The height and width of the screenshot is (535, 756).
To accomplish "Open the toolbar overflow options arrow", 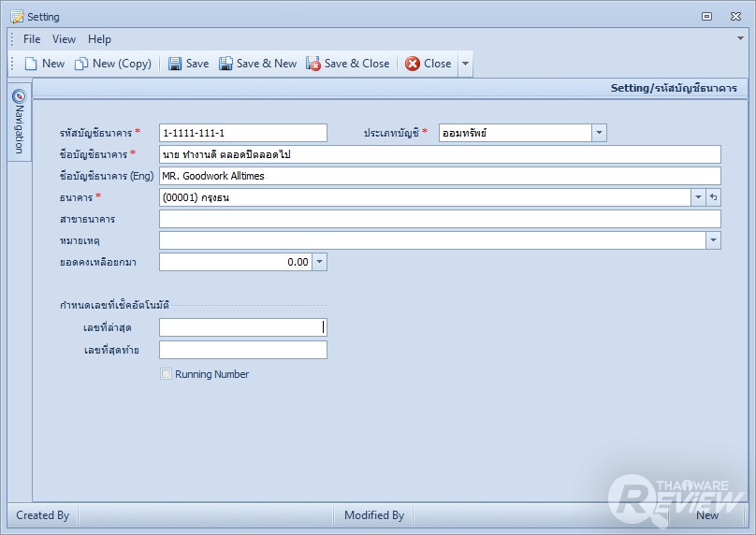I will click(x=465, y=64).
